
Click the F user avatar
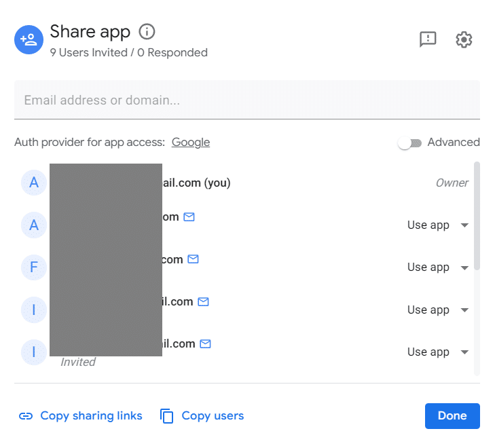point(34,267)
